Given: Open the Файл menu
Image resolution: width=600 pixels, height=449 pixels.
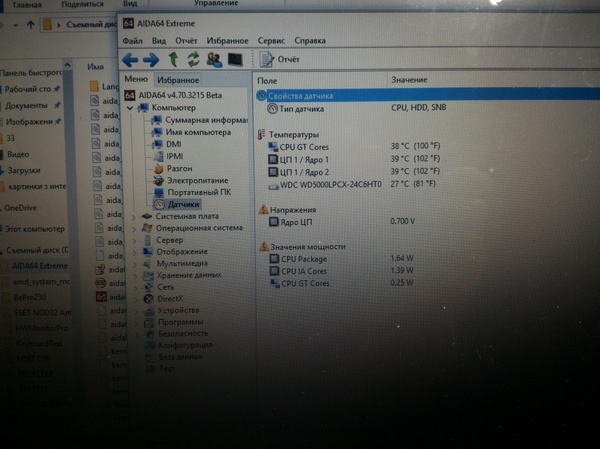Looking at the screenshot, I should click(132, 41).
